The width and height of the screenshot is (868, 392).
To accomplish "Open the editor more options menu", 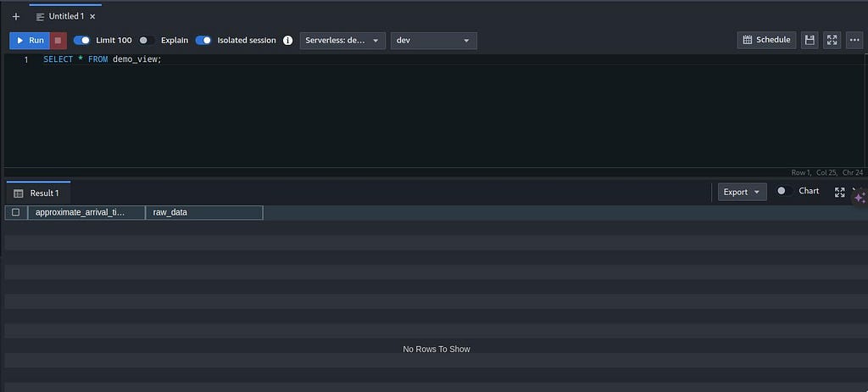I will (x=854, y=40).
